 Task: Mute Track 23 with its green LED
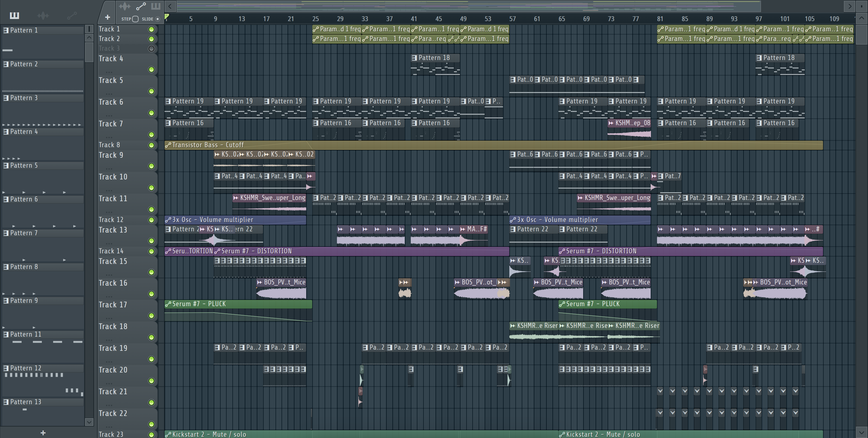pyautogui.click(x=152, y=435)
